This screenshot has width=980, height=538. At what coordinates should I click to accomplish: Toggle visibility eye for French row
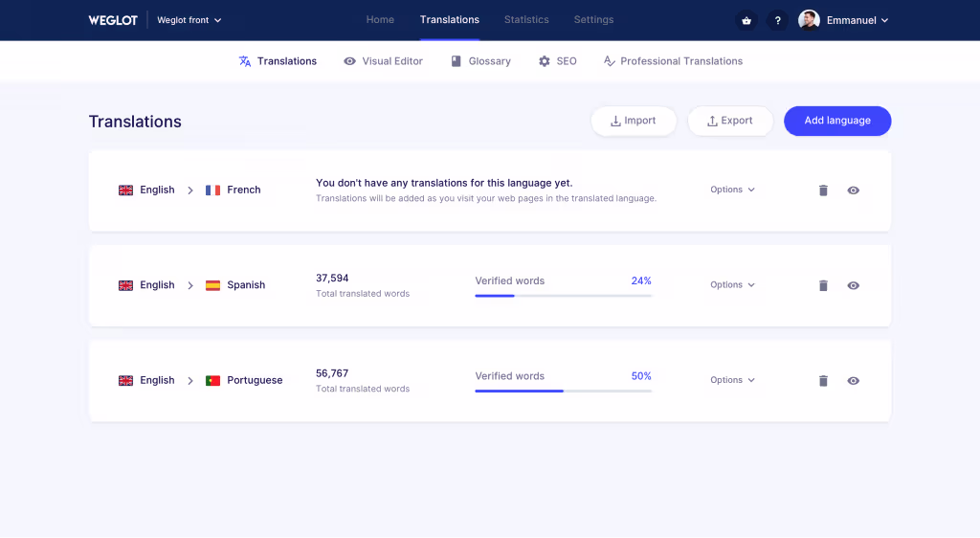pos(853,190)
